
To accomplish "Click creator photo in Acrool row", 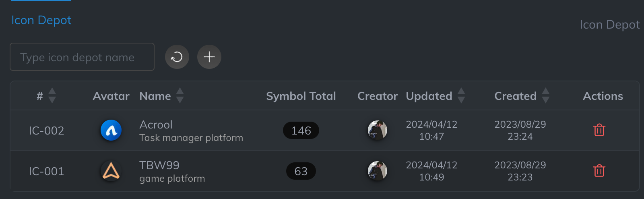I will [x=377, y=130].
